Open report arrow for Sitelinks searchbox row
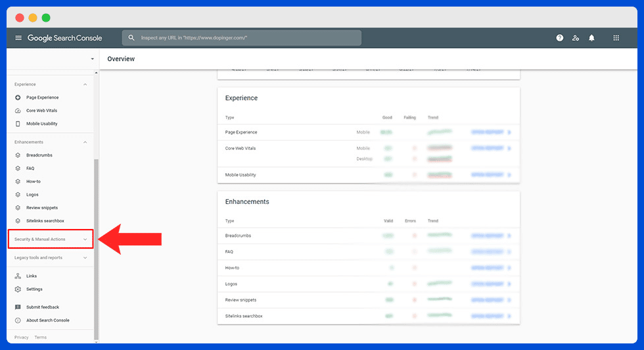The width and height of the screenshot is (644, 350). tap(509, 316)
